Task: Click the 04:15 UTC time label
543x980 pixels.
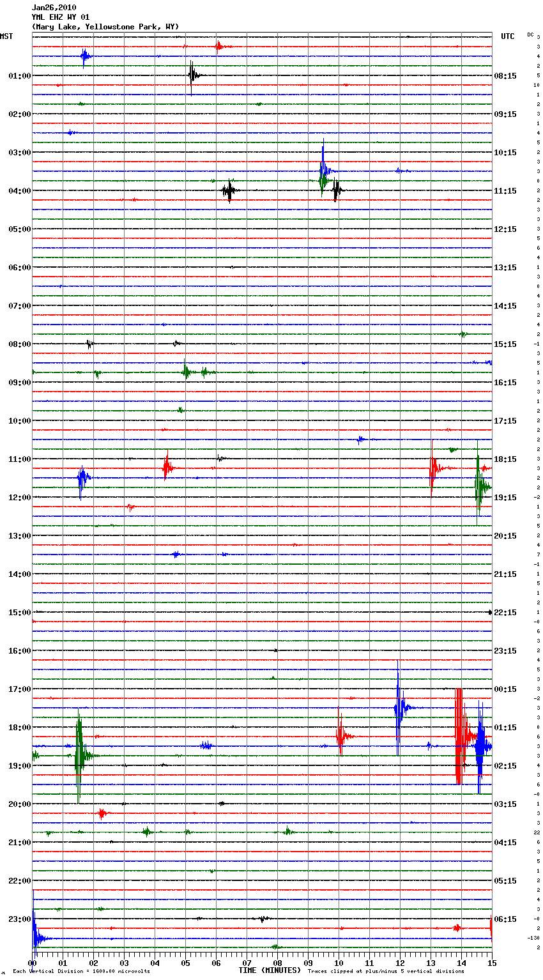Action: [x=505, y=843]
